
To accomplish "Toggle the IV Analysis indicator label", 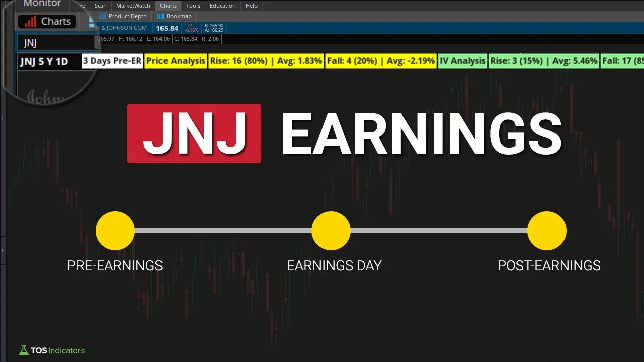I will (462, 60).
